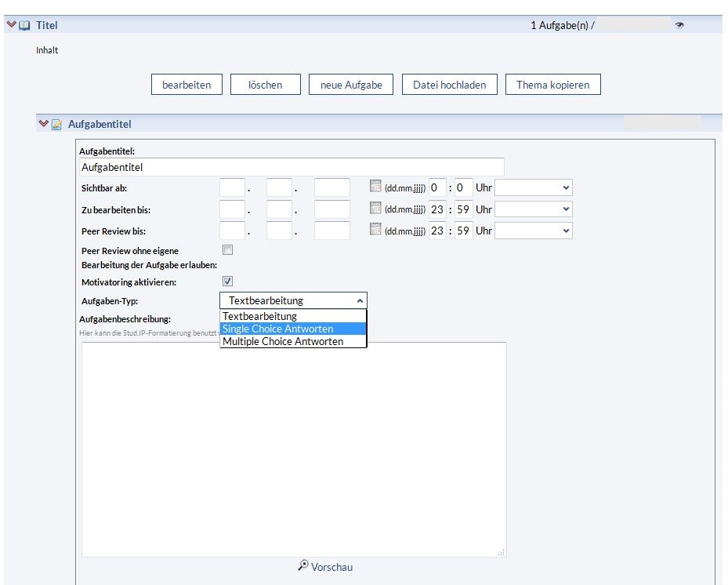The height and width of the screenshot is (585, 728).
Task: Click the edit icon beside Aufgabentitel header
Action: [56, 125]
